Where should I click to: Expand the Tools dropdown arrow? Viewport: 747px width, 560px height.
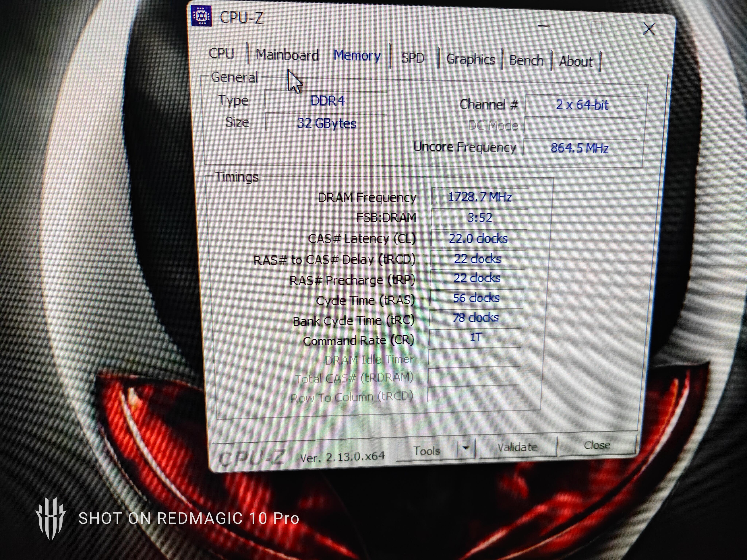click(x=466, y=448)
